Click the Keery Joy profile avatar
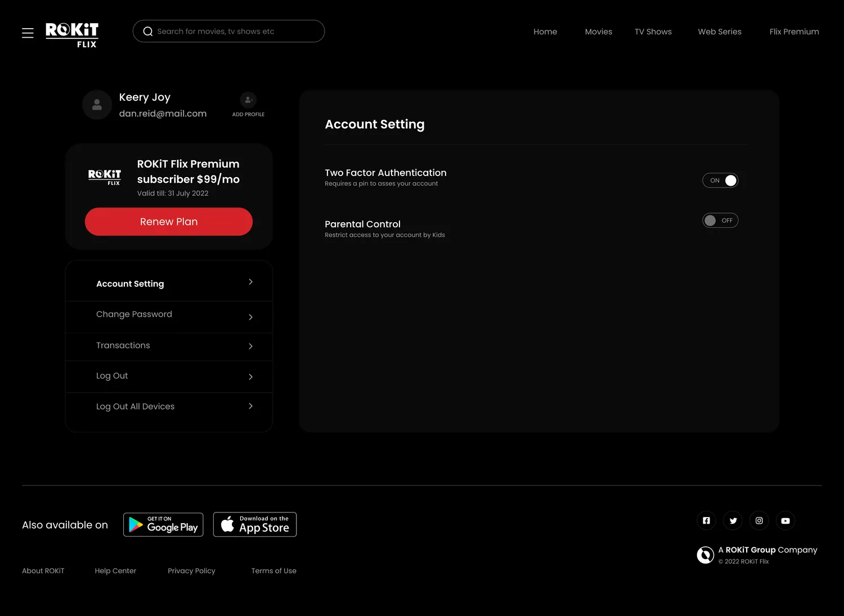 tap(97, 105)
